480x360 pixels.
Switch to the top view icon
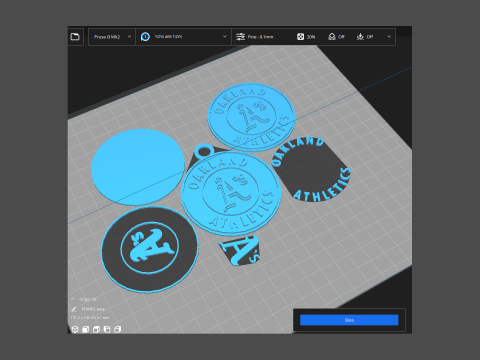(96, 329)
